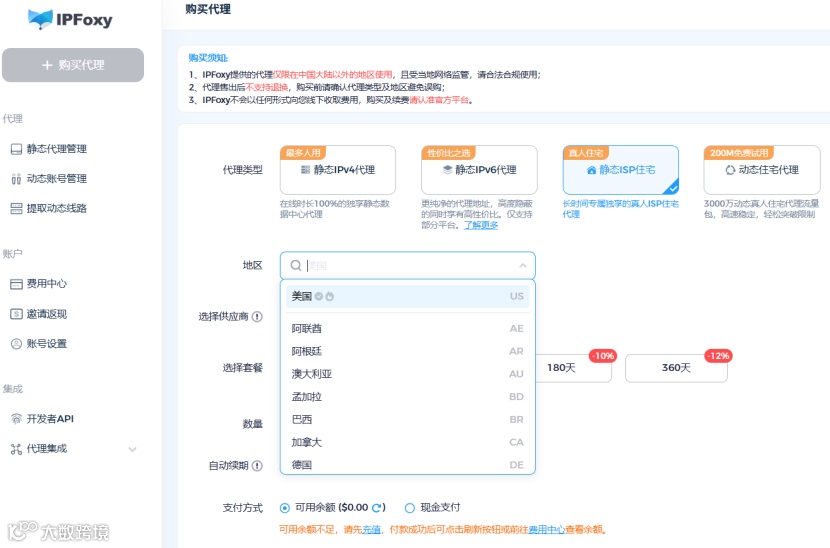This screenshot has width=830, height=548.
Task: Select 现金支付 payment radio button
Action: pyautogui.click(x=410, y=508)
